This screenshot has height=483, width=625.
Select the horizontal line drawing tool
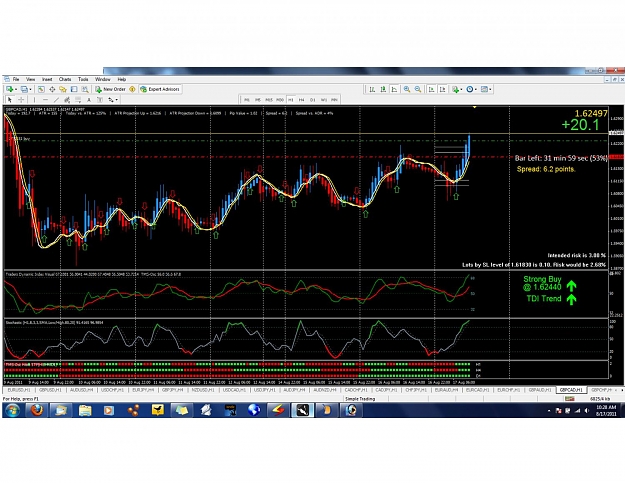coord(45,100)
